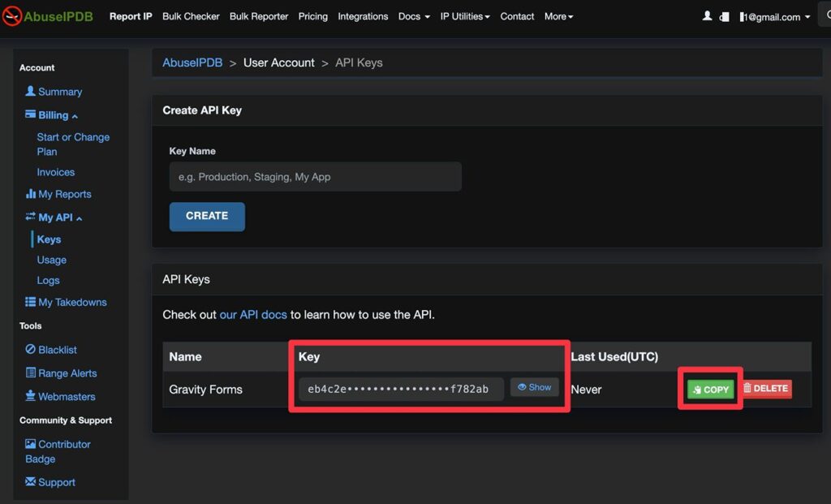831x504 pixels.
Task: Open Start or Change Plan
Action: (x=73, y=144)
